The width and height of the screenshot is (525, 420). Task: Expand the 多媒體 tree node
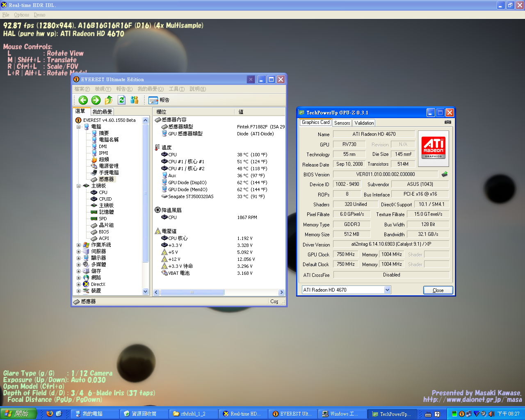(78, 265)
